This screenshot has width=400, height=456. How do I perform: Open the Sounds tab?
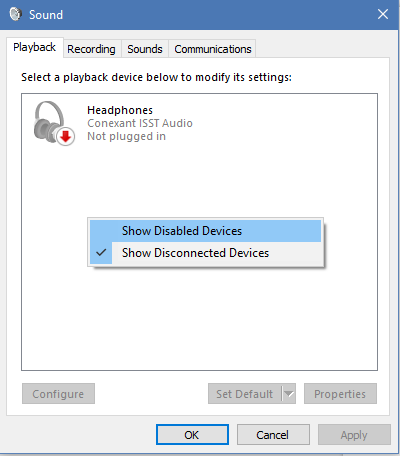coord(145,49)
